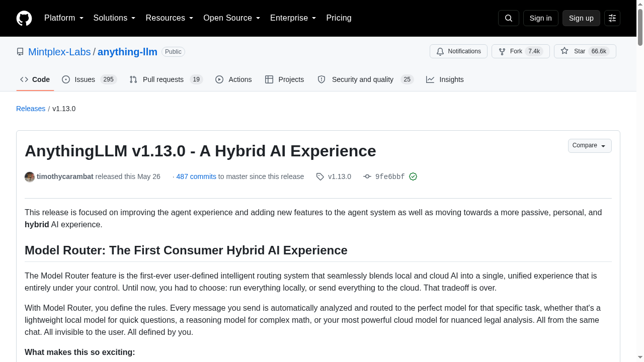Expand the Platform menu
This screenshot has width=644, height=362.
click(64, 18)
